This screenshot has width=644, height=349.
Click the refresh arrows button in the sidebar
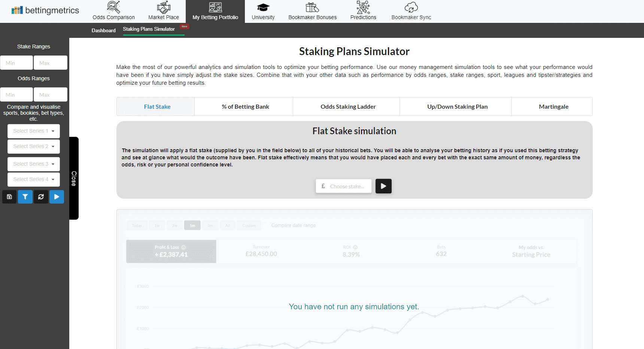(41, 197)
